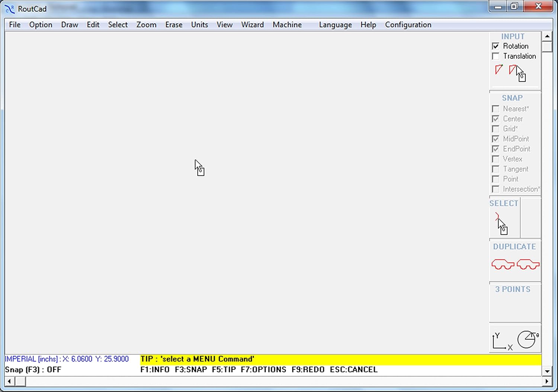Click the RoutCad title bar app icon
The width and height of the screenshot is (558, 392).
click(x=10, y=9)
